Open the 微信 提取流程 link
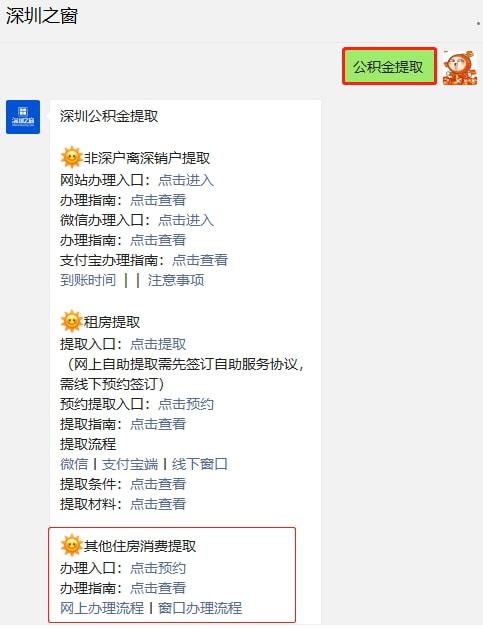Viewport: 483px width, 628px height. click(x=74, y=464)
